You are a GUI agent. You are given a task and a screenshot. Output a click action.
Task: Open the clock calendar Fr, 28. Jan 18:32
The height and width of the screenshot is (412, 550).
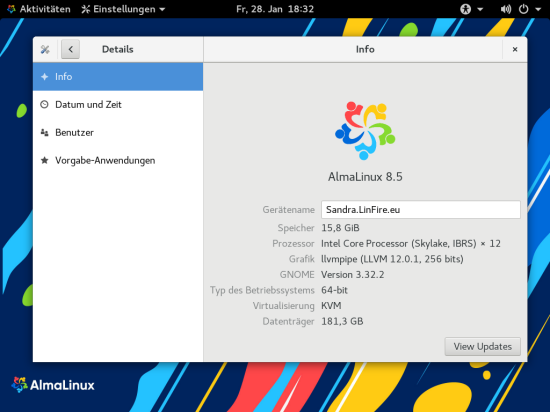point(275,9)
